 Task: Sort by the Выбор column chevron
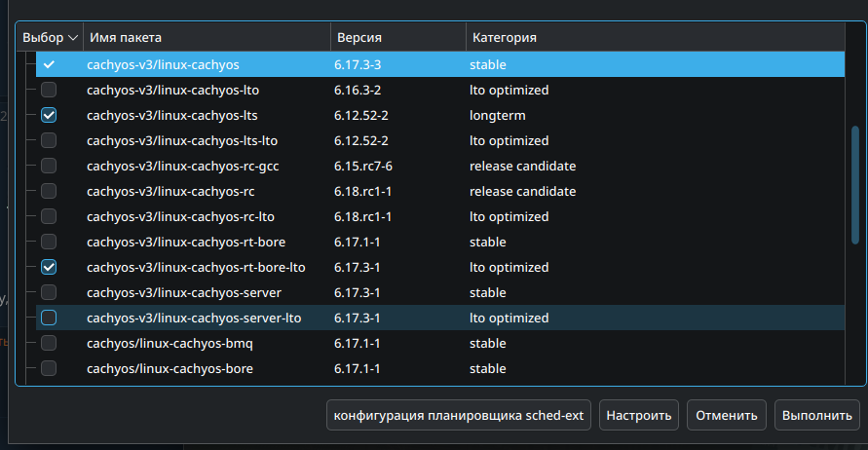coord(73,38)
